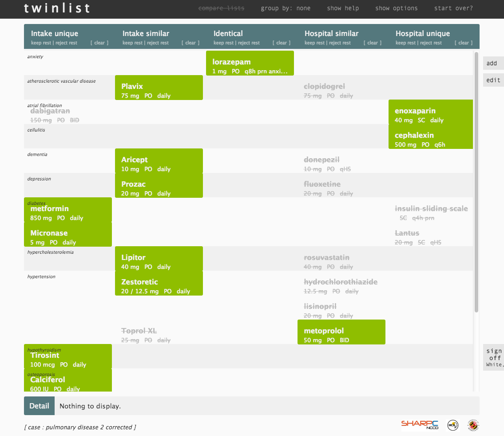Clear the Hospital similar column
The width and height of the screenshot is (504, 436).
(373, 43)
